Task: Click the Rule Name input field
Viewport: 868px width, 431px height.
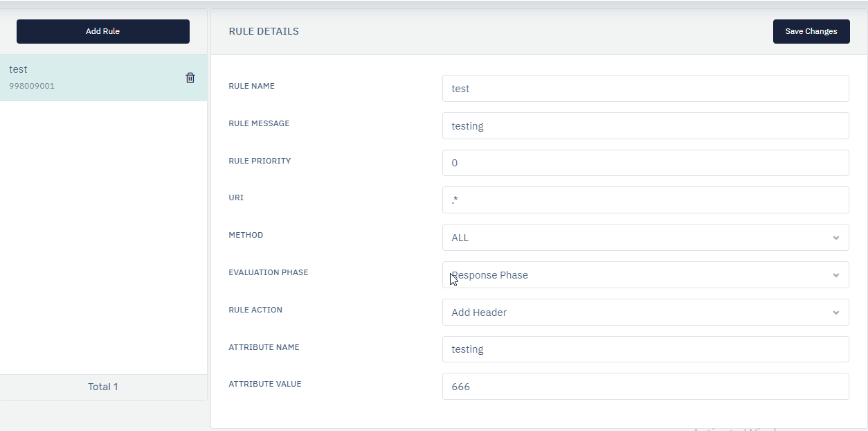Action: pos(646,88)
